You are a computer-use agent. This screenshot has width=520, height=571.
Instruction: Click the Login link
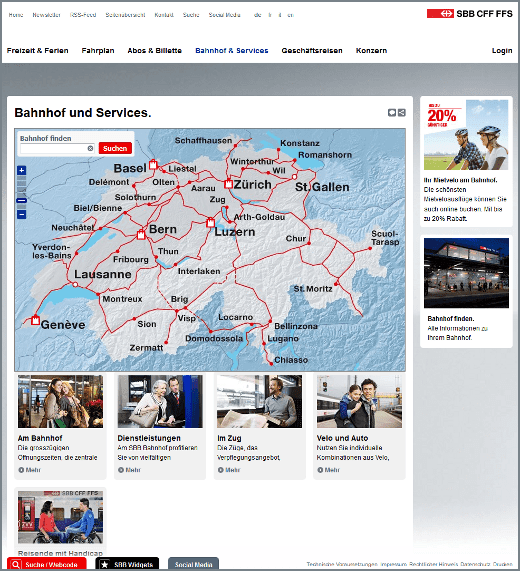point(502,51)
